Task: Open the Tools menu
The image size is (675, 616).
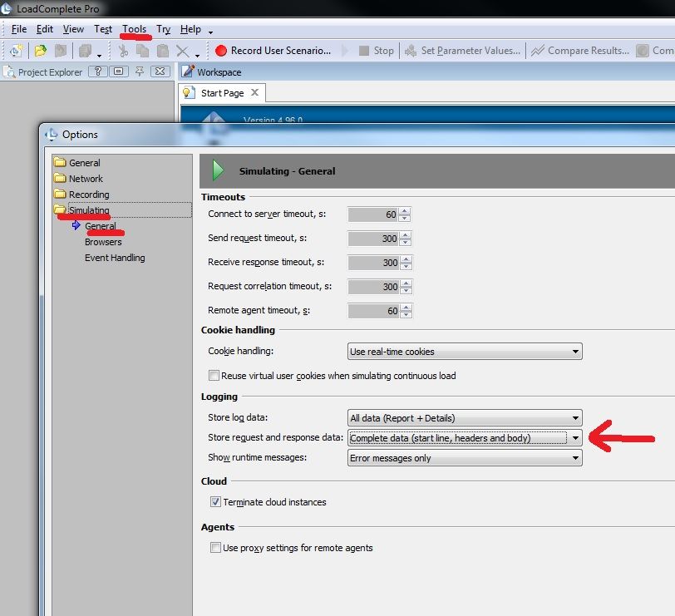Action: point(134,29)
